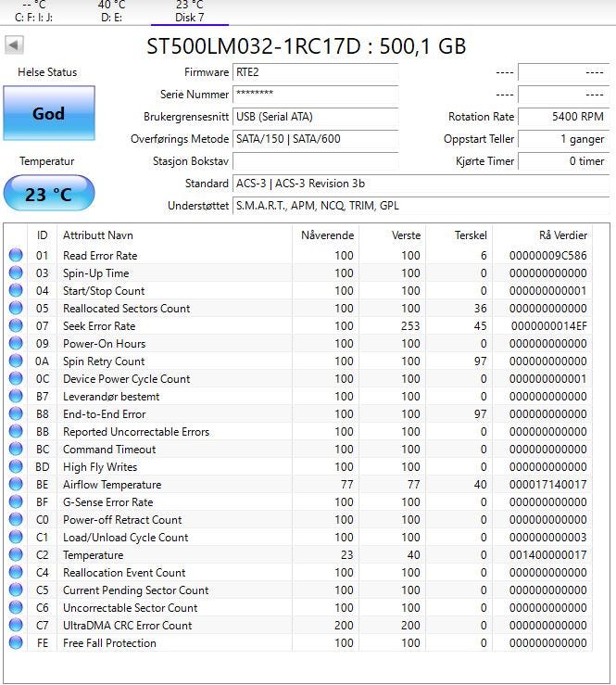
Task: Click status orb for Power-On Hours
Action: point(16,343)
